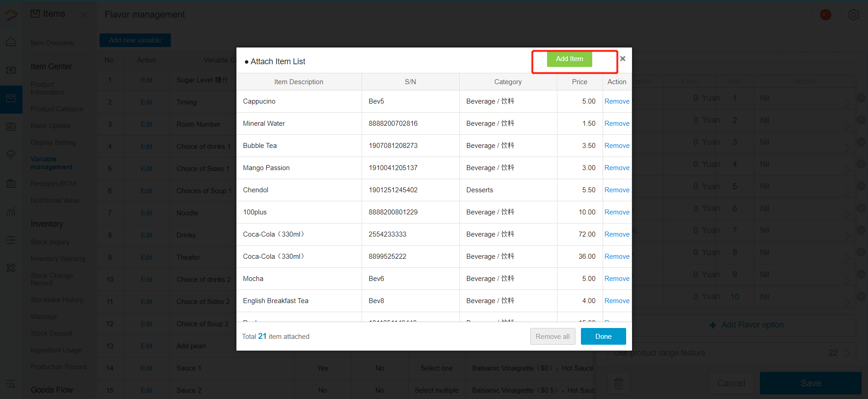Go to Mass Update menu item
The height and width of the screenshot is (399, 868).
(51, 126)
